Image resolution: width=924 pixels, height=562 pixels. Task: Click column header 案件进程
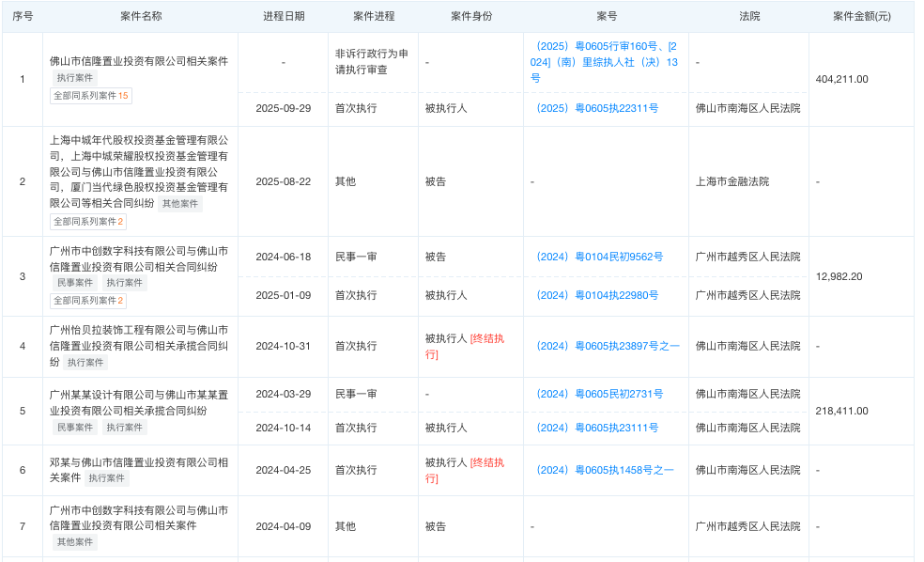(374, 17)
